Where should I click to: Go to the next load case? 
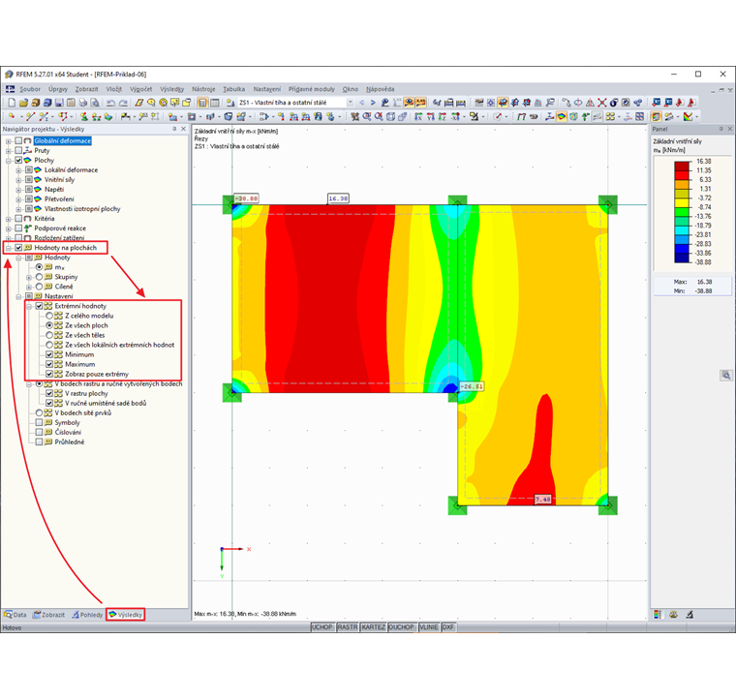point(372,103)
